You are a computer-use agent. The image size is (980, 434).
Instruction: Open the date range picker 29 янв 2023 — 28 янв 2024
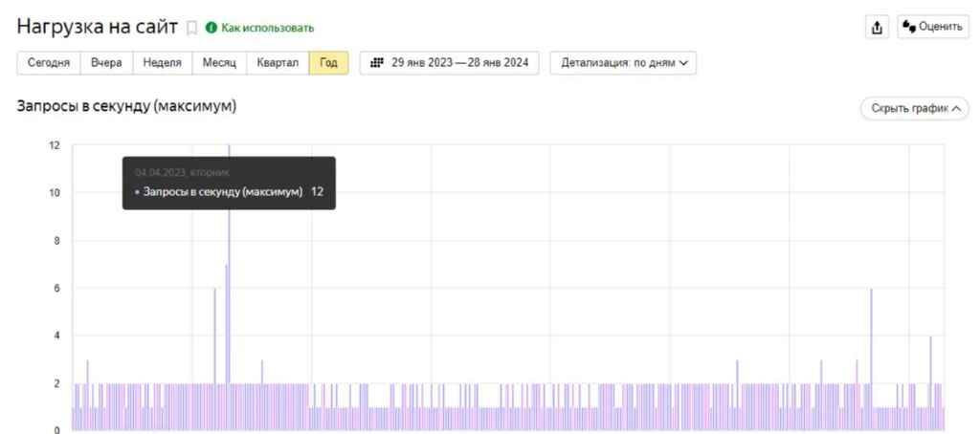450,63
